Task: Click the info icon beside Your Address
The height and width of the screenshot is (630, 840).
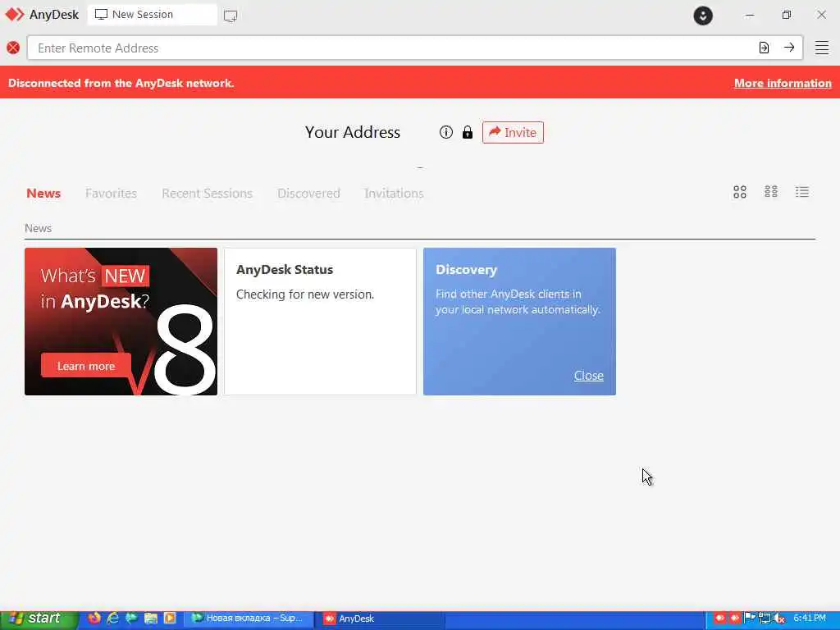Action: (445, 132)
